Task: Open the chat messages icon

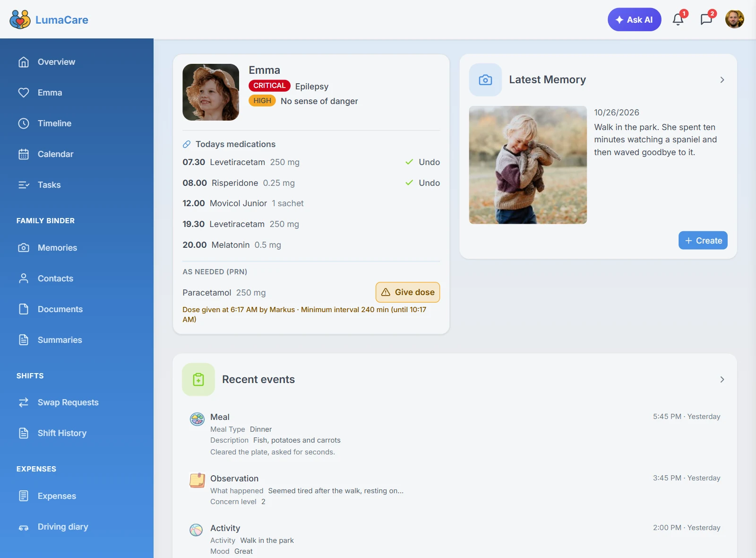Action: click(706, 19)
